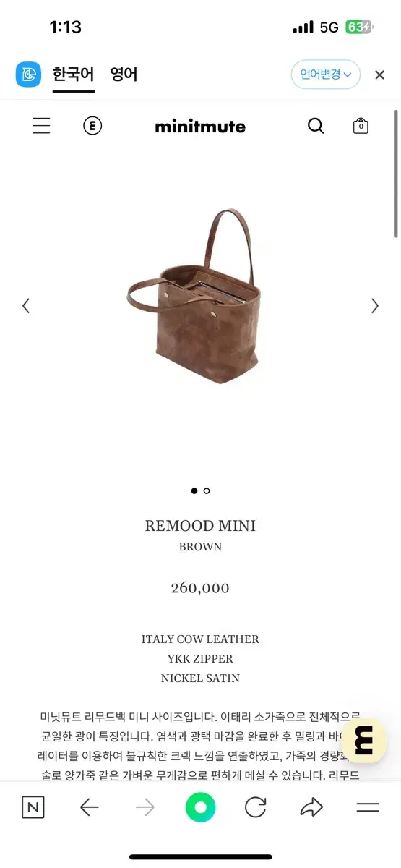Show next product image chevron
This screenshot has width=401, height=868.
click(375, 306)
